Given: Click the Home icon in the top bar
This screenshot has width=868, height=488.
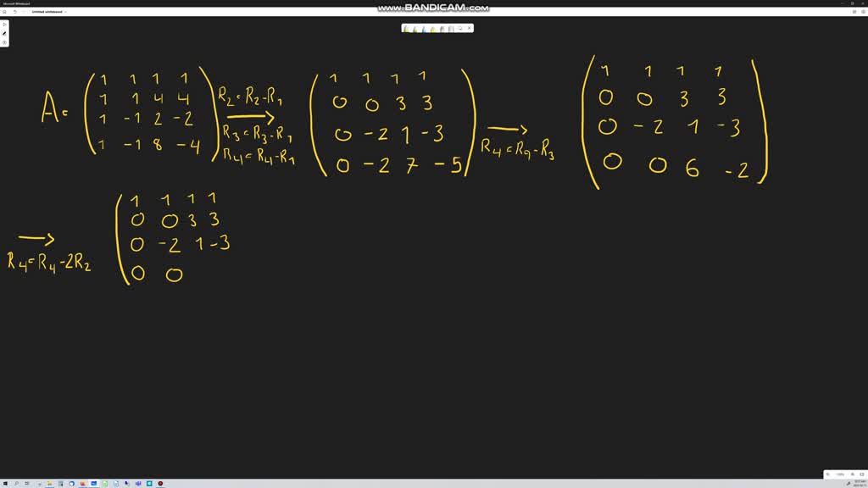Looking at the screenshot, I should pyautogui.click(x=4, y=11).
